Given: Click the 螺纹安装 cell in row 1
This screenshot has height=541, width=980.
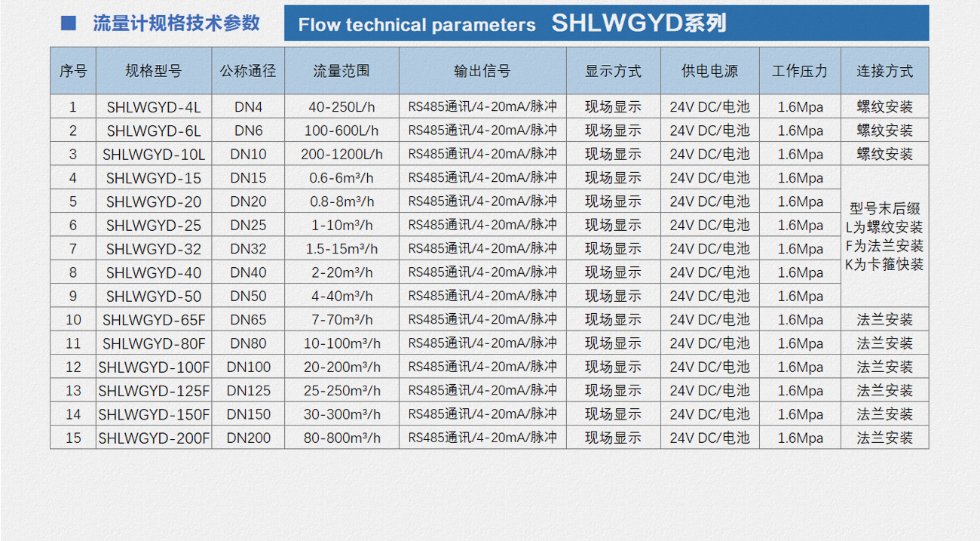Looking at the screenshot, I should click(885, 106).
